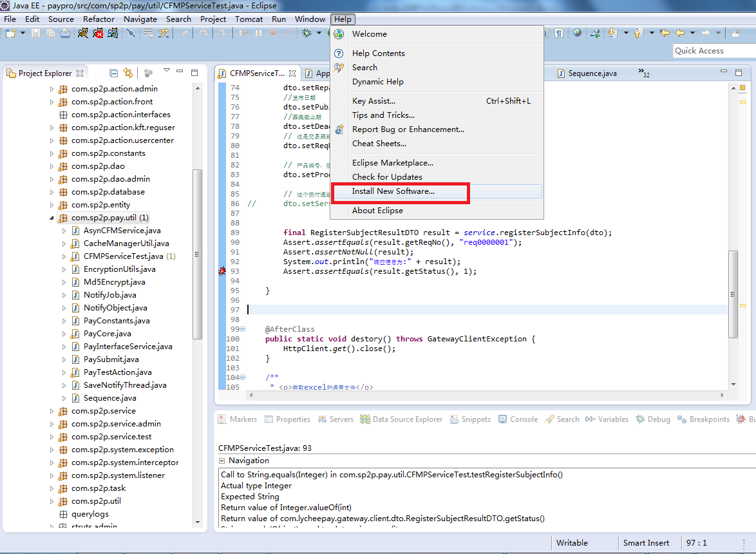Click the Snippets view icon
Viewport: 756px width, 554px height.
(453, 419)
